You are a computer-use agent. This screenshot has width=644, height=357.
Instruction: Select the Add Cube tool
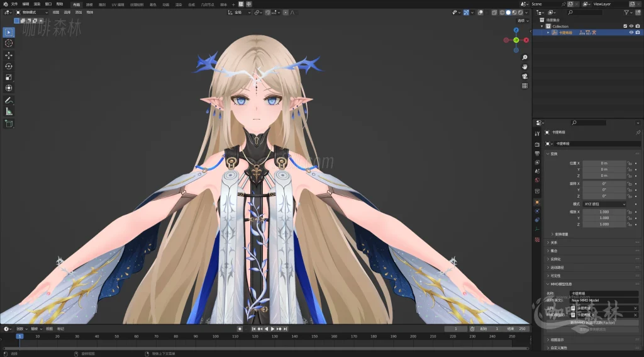click(x=9, y=123)
